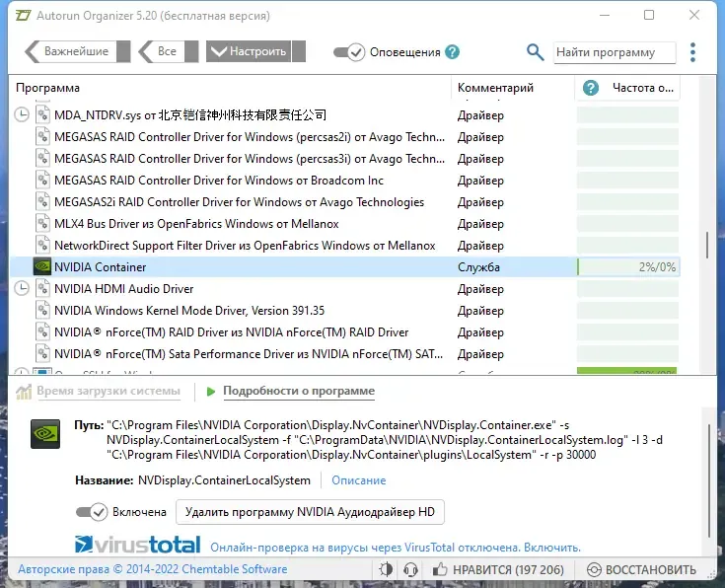This screenshot has width=725, height=588.
Task: Click the headset support icon in status bar
Action: 410,569
